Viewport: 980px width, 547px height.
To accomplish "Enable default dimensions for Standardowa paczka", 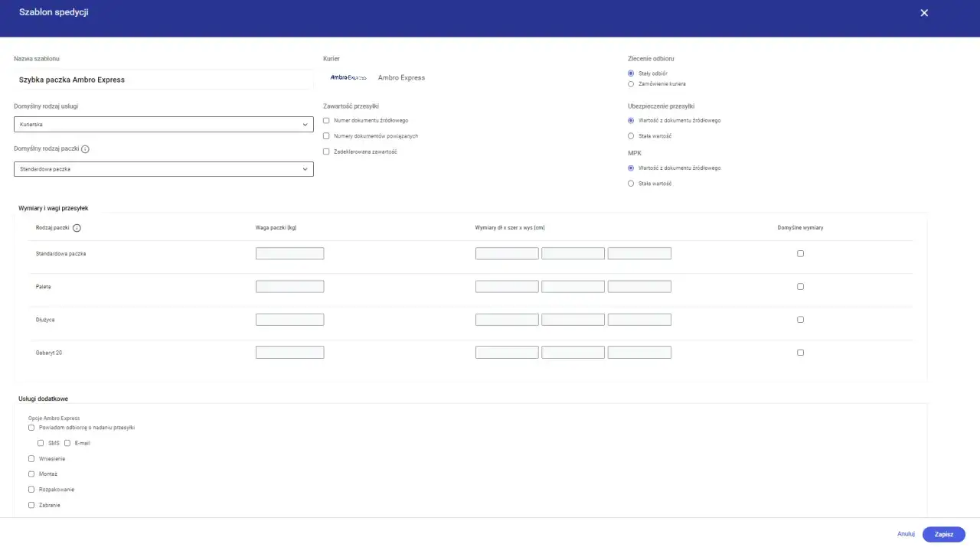I will (x=801, y=253).
